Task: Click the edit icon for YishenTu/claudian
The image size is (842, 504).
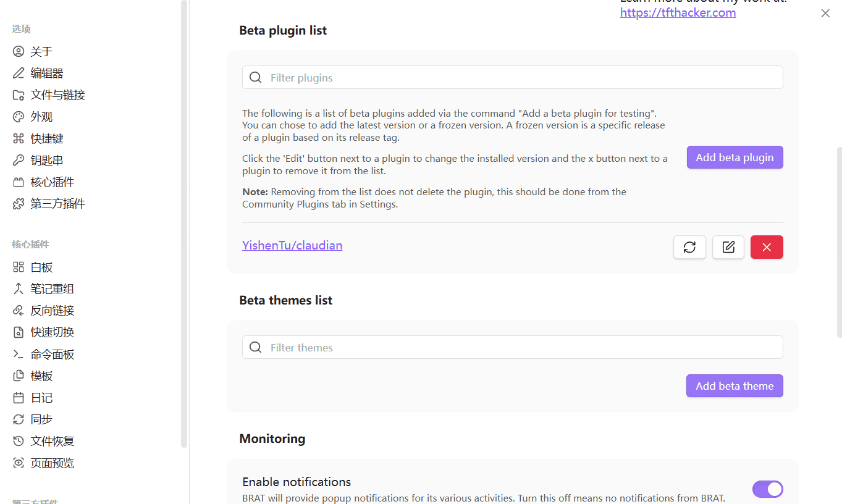Action: [x=728, y=247]
